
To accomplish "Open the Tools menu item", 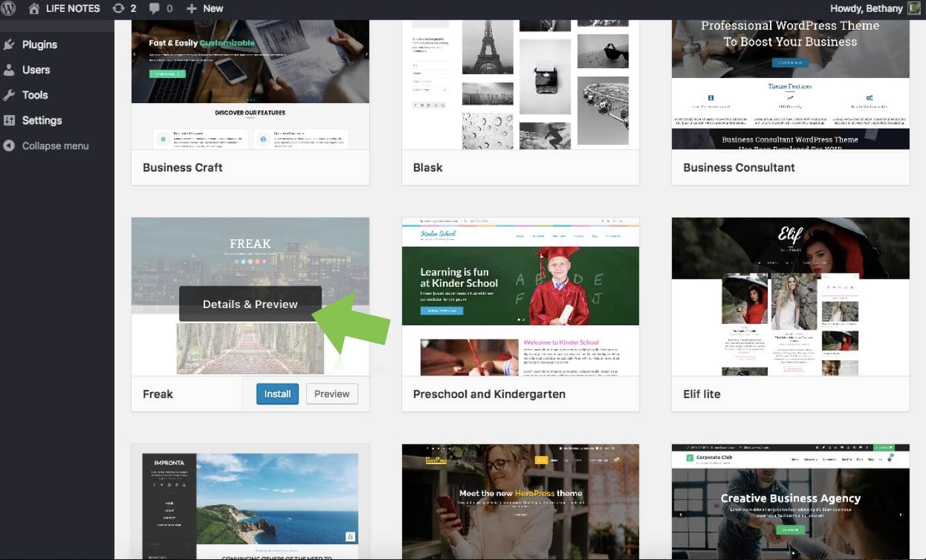I will (x=35, y=95).
